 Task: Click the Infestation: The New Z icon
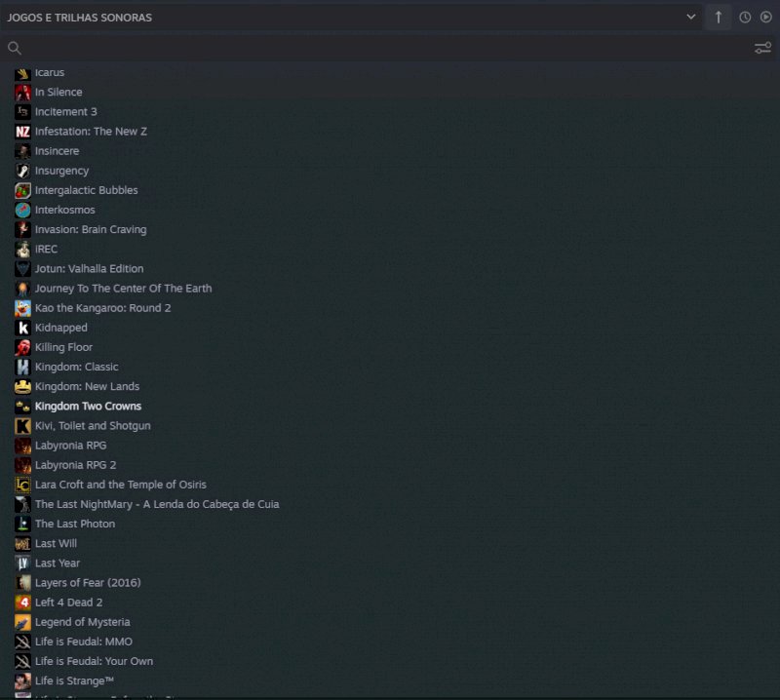23,132
